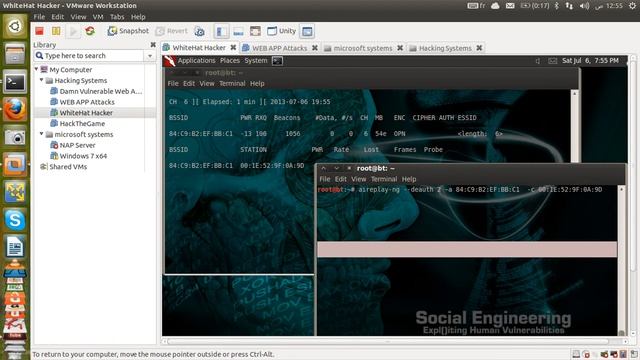Click the red power off VM icon
The width and height of the screenshot is (640, 360).
(x=39, y=31)
